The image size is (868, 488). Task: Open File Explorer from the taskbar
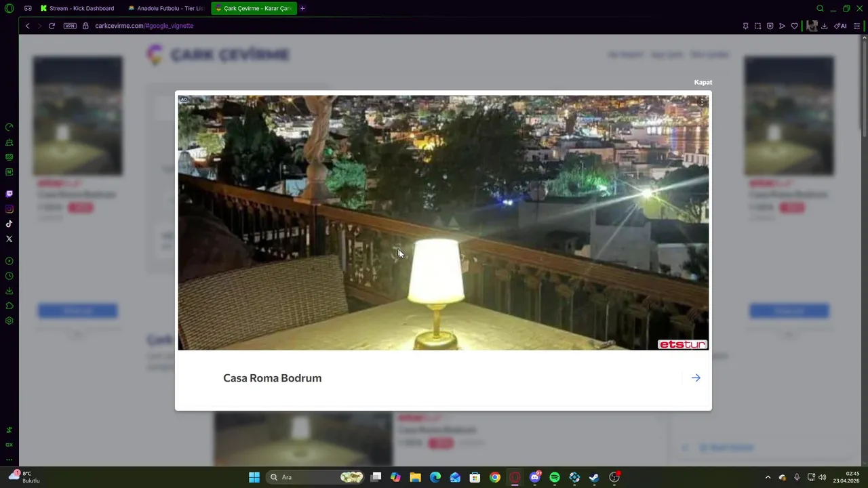click(416, 477)
